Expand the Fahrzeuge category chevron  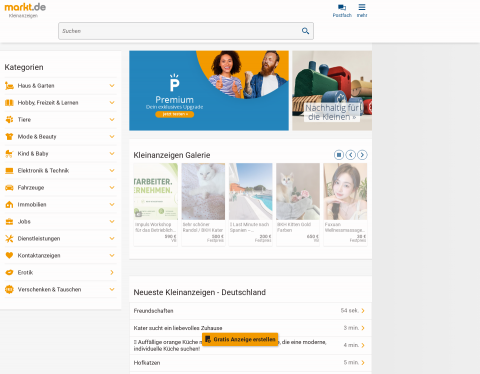click(x=112, y=188)
